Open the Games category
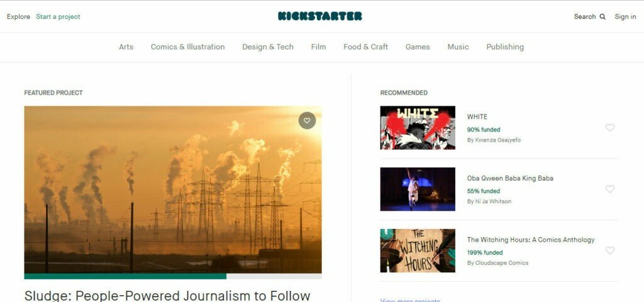Viewport: 644px width, 302px height. [418, 47]
